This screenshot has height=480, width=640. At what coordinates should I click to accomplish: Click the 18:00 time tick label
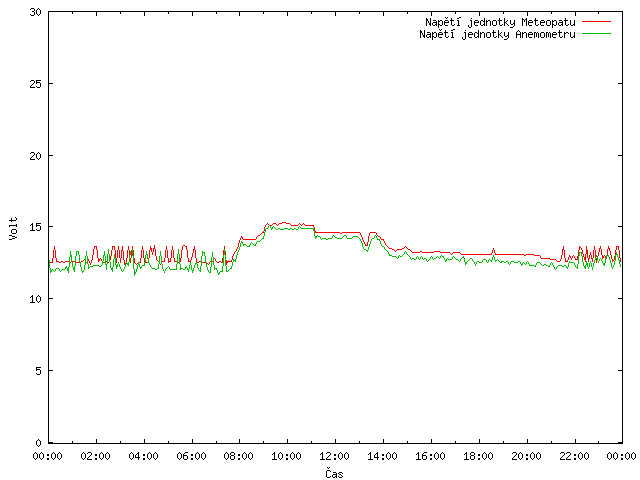point(478,456)
